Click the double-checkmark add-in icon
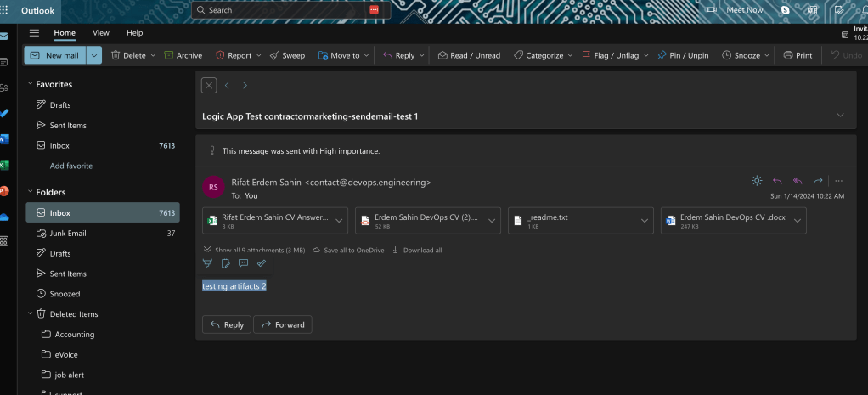This screenshot has width=868, height=395. (x=262, y=263)
